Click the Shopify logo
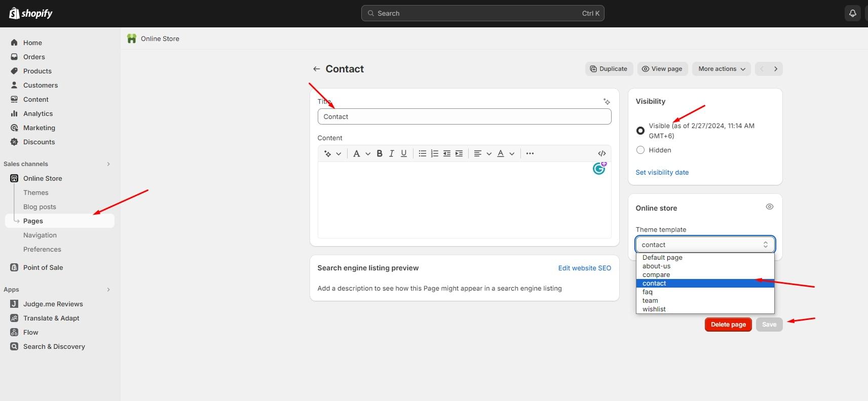The width and height of the screenshot is (868, 401). 31,13
